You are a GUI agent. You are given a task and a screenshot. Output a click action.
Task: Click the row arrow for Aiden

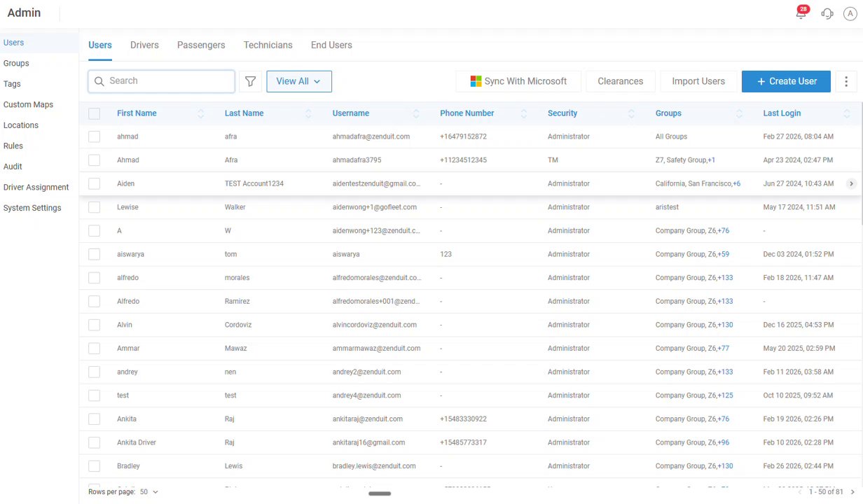pyautogui.click(x=851, y=183)
